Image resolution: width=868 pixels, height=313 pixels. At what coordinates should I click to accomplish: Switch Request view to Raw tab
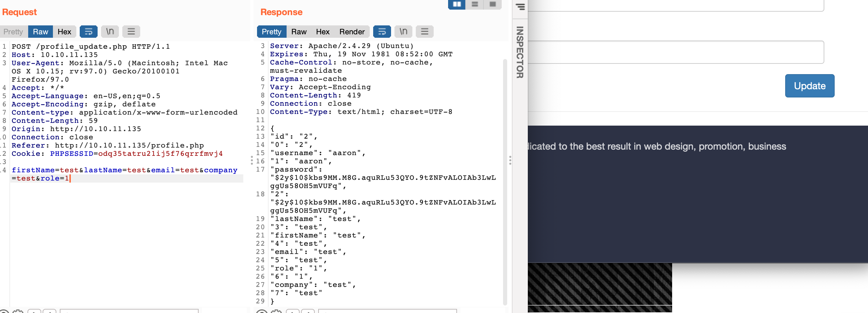(x=41, y=32)
